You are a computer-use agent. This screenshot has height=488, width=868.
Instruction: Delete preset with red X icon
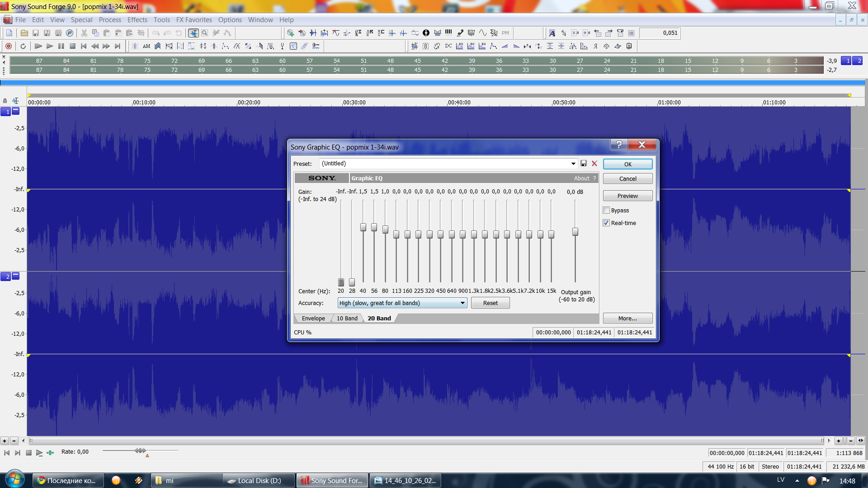click(x=594, y=164)
